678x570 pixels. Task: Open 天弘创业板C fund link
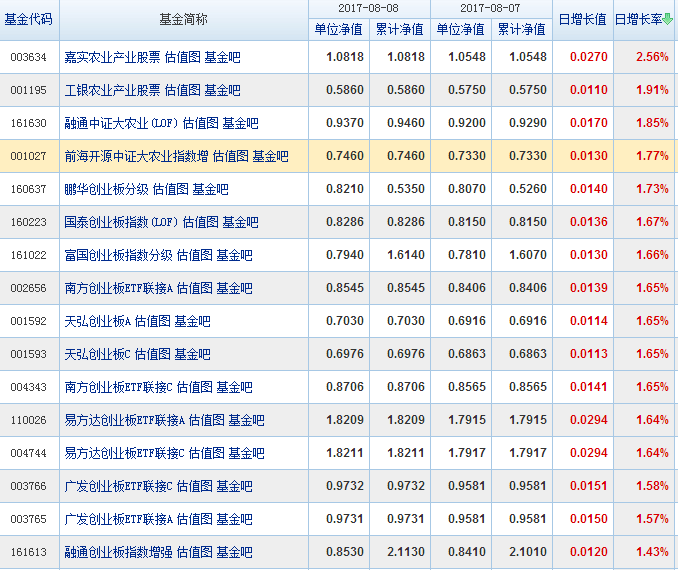(x=97, y=354)
